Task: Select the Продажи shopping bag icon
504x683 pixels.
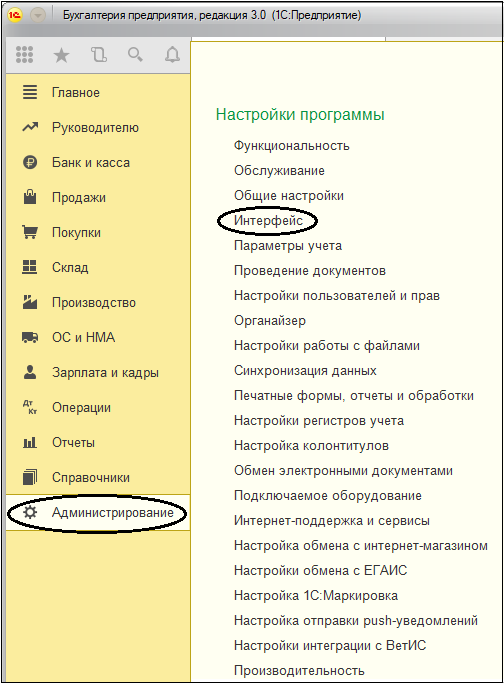Action: [x=30, y=197]
